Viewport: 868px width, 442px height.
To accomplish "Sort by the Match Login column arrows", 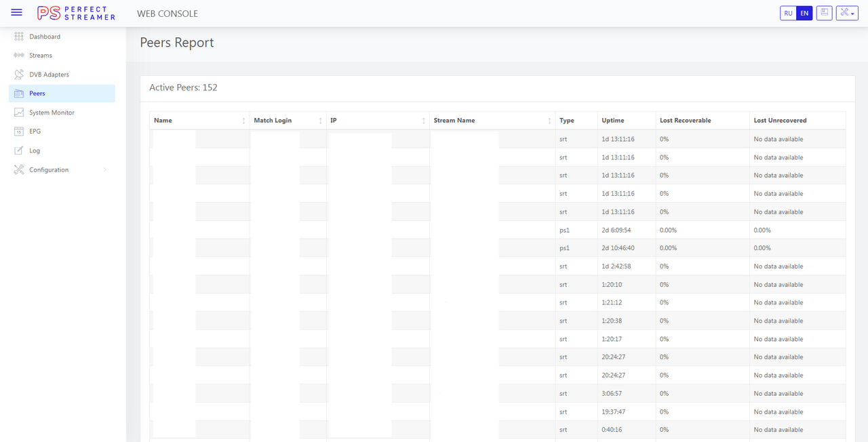I will (x=320, y=121).
